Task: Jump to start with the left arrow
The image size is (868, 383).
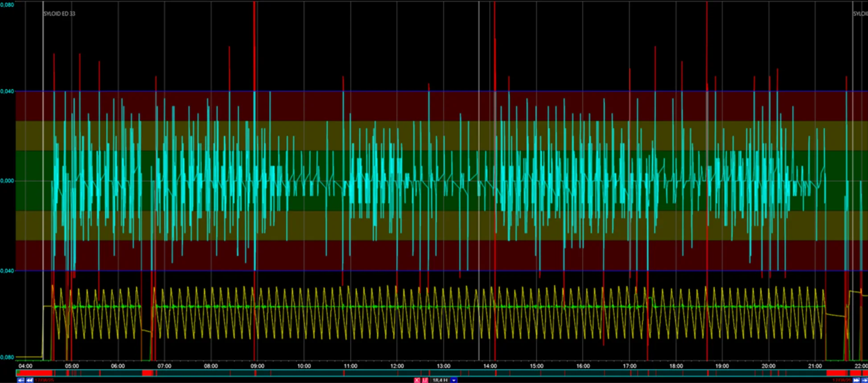Action: point(21,380)
